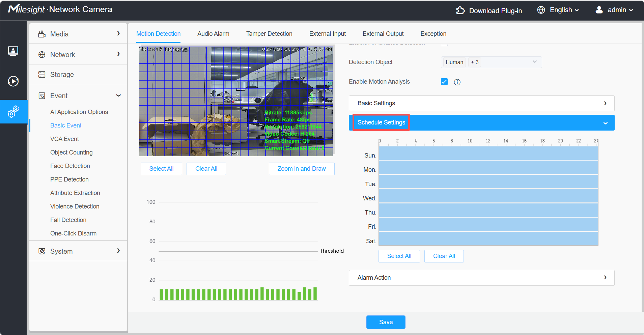Switch to the Tamper Detection tab
Viewport: 644px width, 335px height.
(269, 34)
